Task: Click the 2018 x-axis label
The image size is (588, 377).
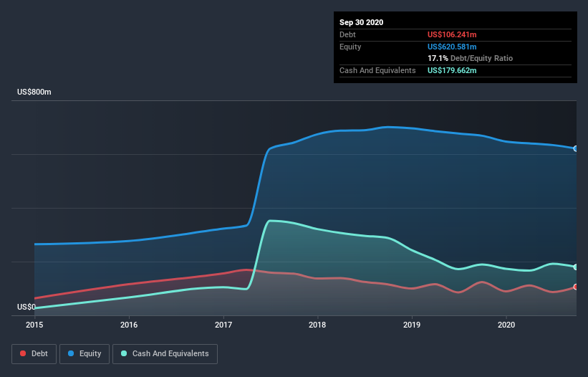Action: click(x=317, y=325)
